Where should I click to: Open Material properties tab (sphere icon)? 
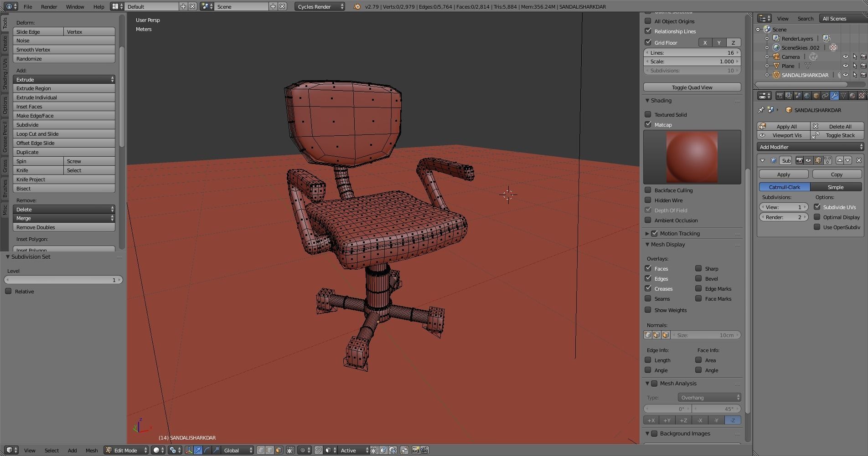[x=852, y=96]
